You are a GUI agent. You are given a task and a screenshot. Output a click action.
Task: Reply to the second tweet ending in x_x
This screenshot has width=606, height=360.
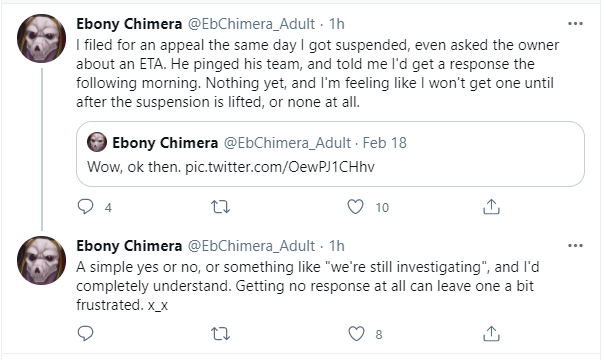pyautogui.click(x=85, y=333)
